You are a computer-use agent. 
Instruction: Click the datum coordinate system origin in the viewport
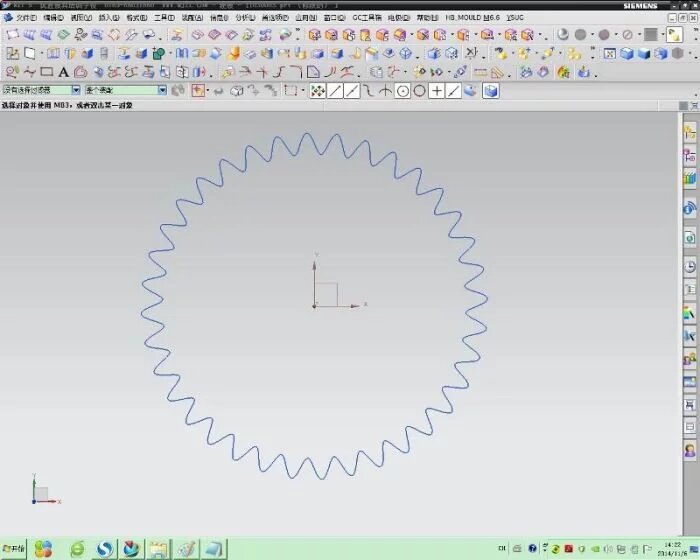coord(314,306)
